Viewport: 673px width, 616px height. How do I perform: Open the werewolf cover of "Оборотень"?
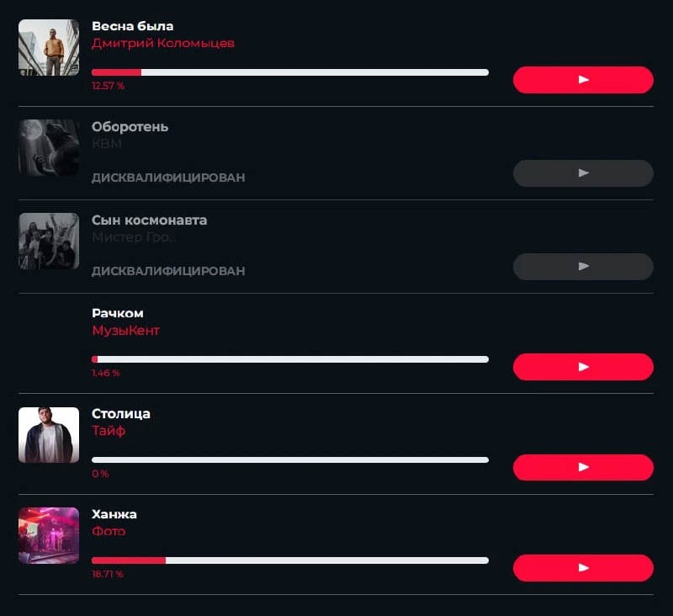(49, 147)
